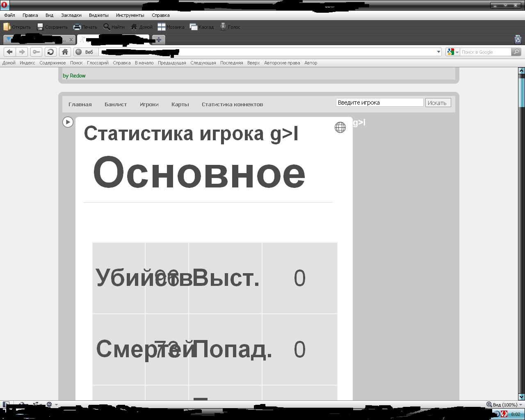Screen dimensions: 525x420
Task: Click the Выст. table cell
Action: click(x=225, y=278)
